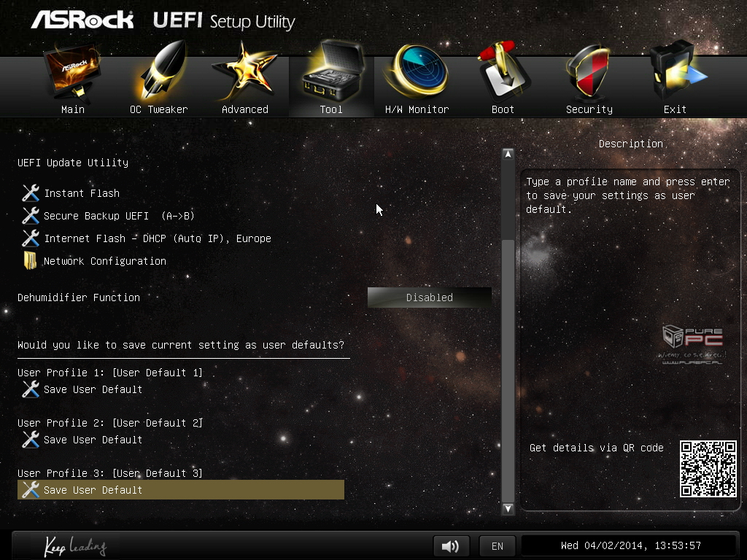The image size is (747, 560).
Task: Click the Boot joystick icon
Action: (x=503, y=71)
